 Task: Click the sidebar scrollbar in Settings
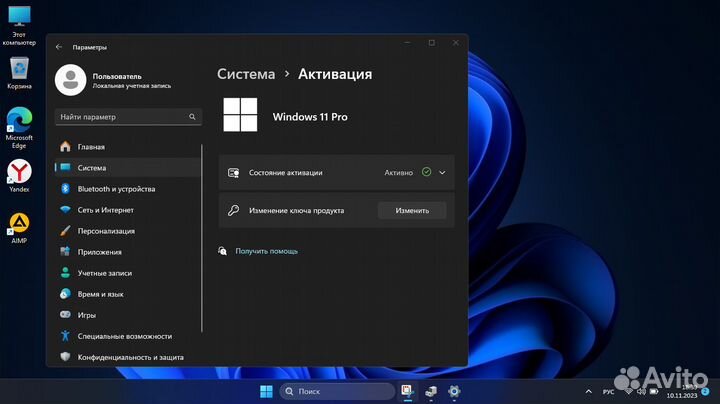202,238
